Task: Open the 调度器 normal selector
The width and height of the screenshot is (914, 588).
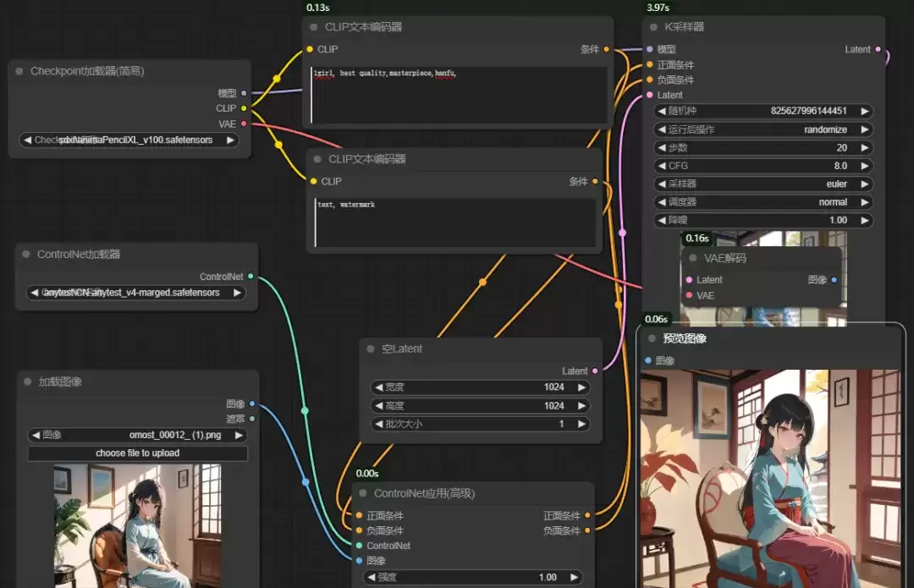Action: [763, 202]
